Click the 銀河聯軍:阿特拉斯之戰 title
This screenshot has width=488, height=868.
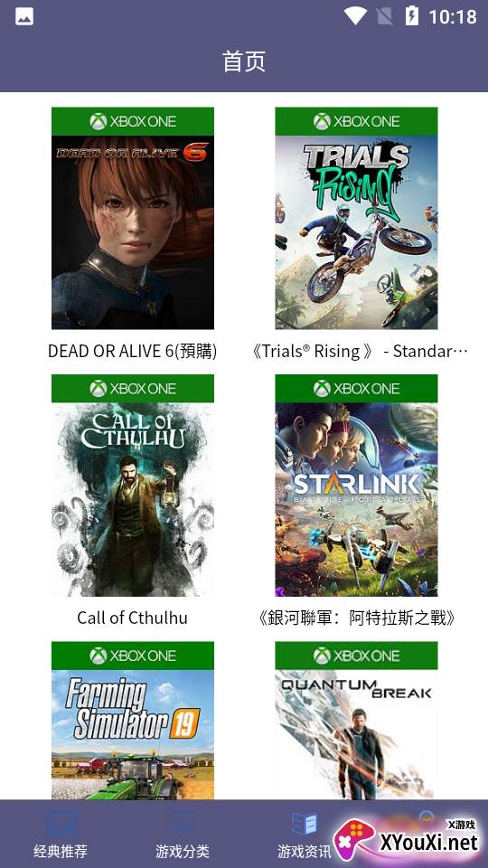[356, 618]
